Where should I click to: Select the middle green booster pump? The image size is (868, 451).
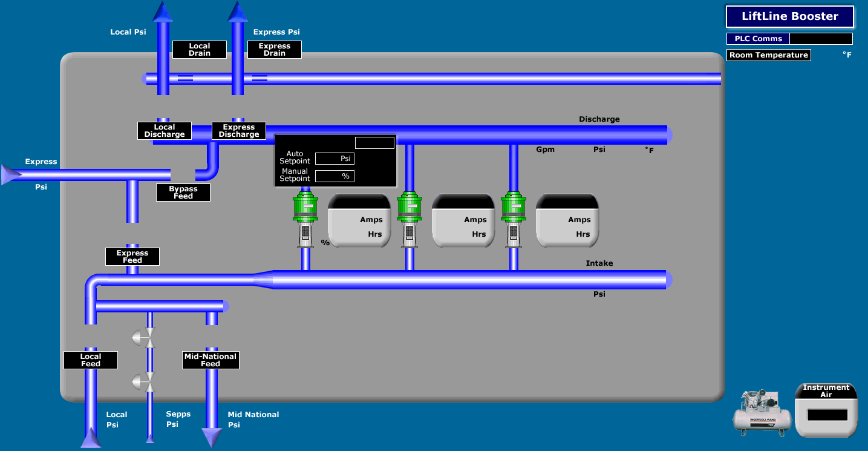410,219
